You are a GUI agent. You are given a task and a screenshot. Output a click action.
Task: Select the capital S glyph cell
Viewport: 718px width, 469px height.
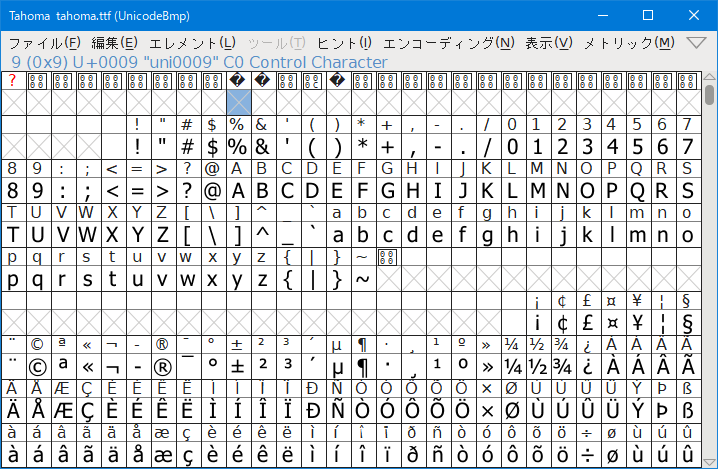pyautogui.click(x=687, y=191)
